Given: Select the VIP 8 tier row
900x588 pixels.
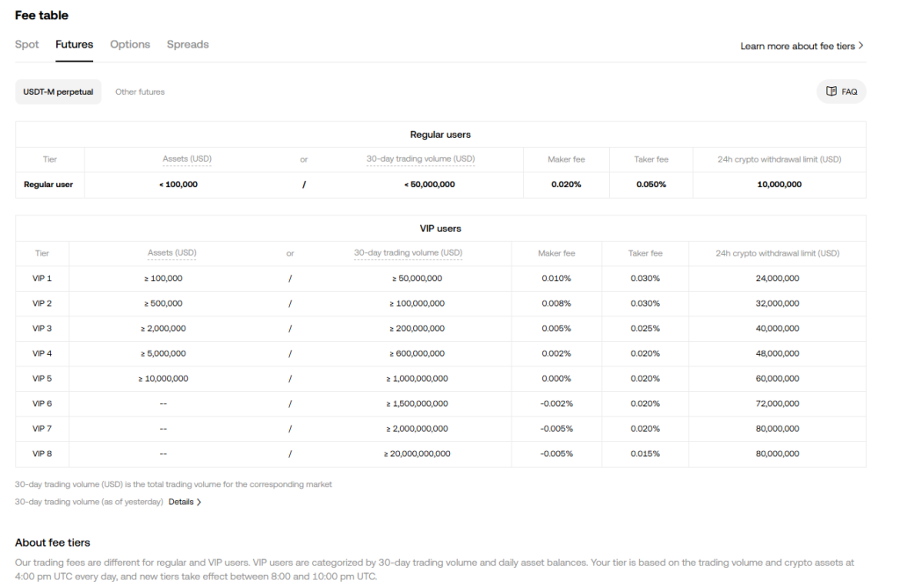Looking at the screenshot, I should [x=42, y=454].
